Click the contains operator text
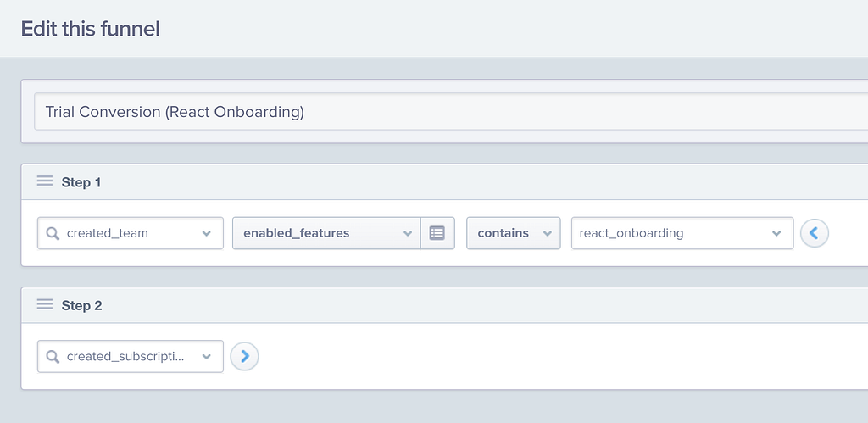This screenshot has height=423, width=868. [x=503, y=233]
